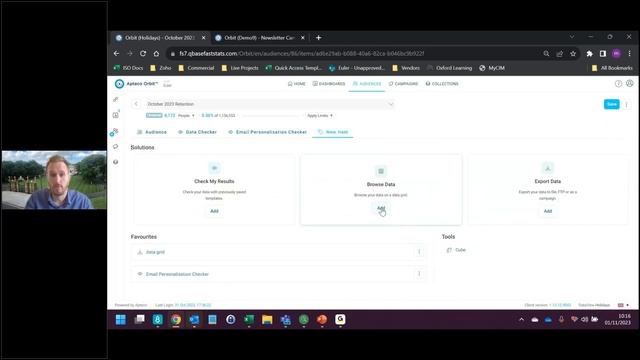Reload the page in Chrome

[143, 53]
